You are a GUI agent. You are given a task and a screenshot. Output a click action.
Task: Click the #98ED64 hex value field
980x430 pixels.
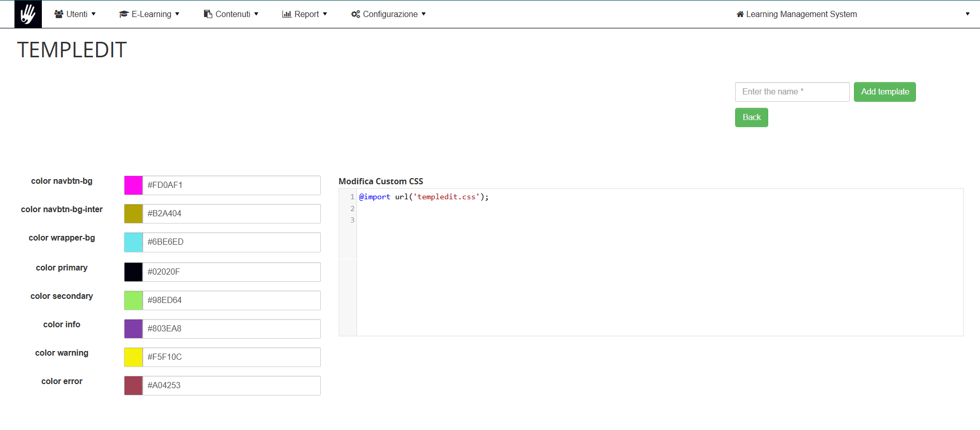coord(231,300)
